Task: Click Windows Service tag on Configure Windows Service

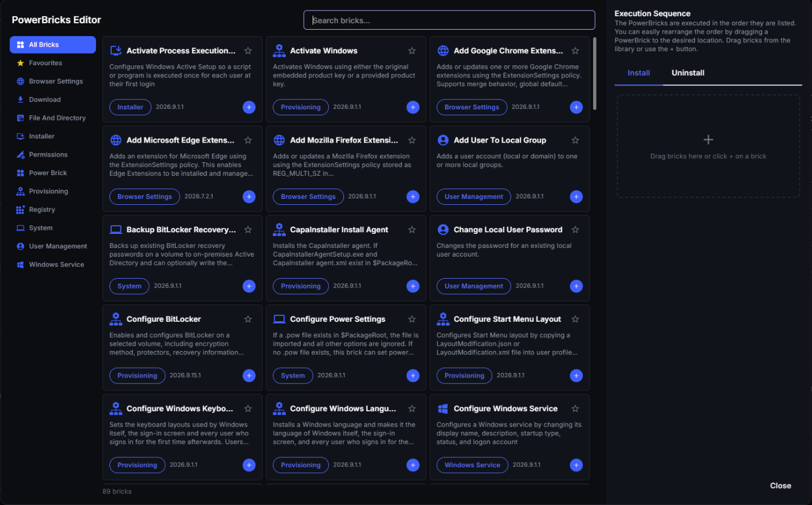Action: tap(472, 465)
